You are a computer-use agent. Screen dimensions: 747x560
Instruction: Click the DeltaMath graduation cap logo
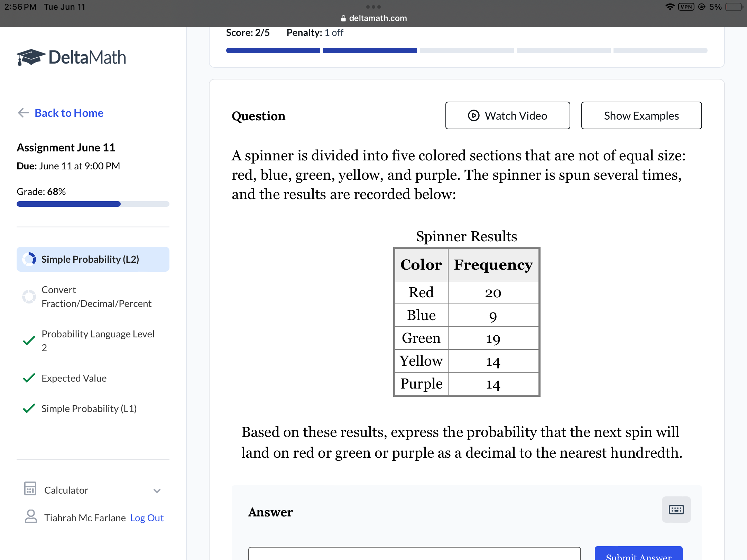click(x=30, y=57)
